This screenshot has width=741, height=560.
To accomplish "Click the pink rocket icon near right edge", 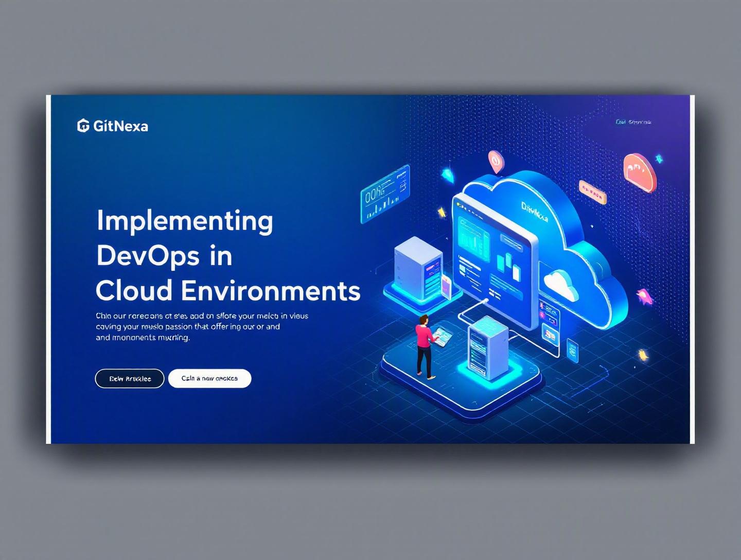I will click(644, 295).
